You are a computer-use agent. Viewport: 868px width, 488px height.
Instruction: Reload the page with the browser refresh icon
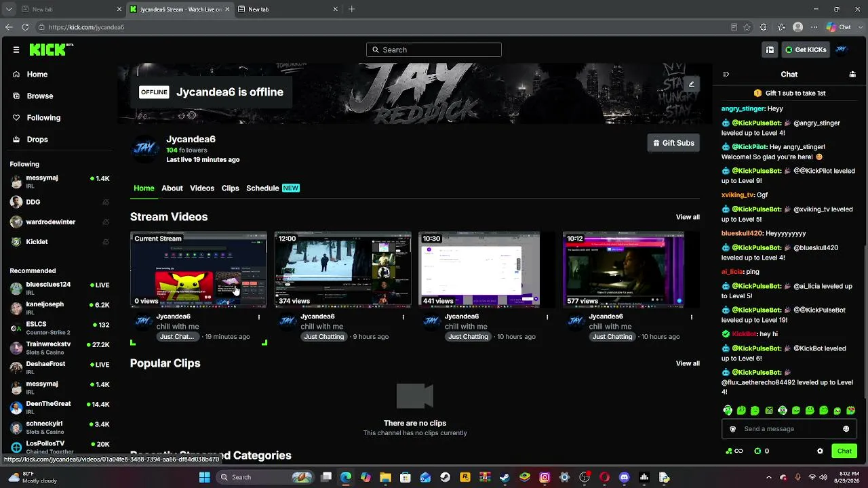[25, 27]
